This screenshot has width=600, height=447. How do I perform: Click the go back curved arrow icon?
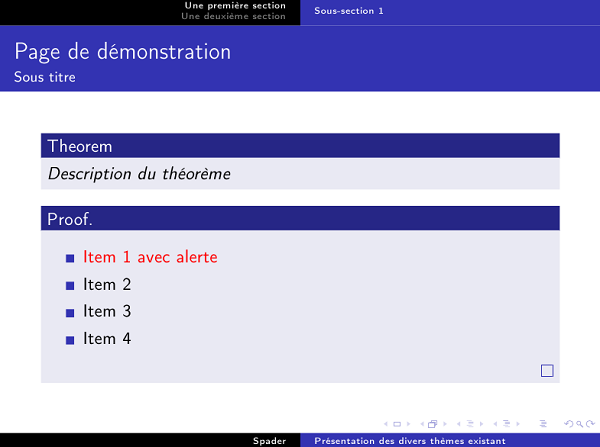568,424
